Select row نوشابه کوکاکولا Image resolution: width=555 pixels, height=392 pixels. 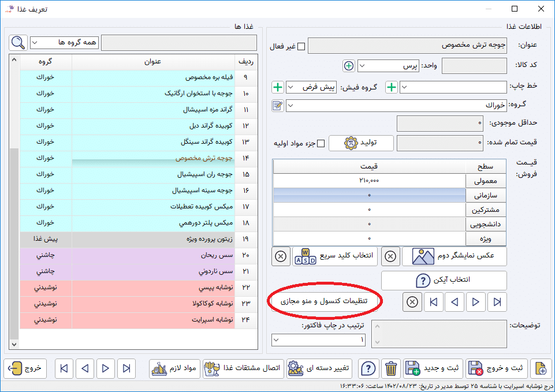coord(139,304)
